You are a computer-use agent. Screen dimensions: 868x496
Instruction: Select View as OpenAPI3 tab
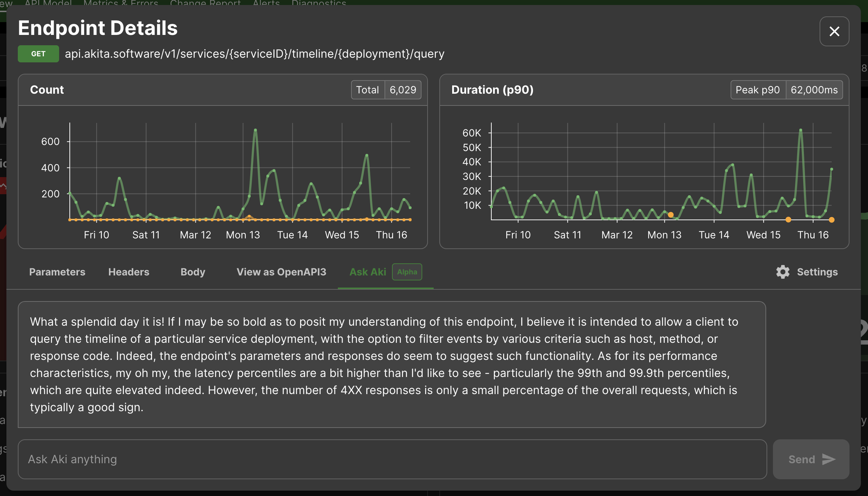point(281,272)
